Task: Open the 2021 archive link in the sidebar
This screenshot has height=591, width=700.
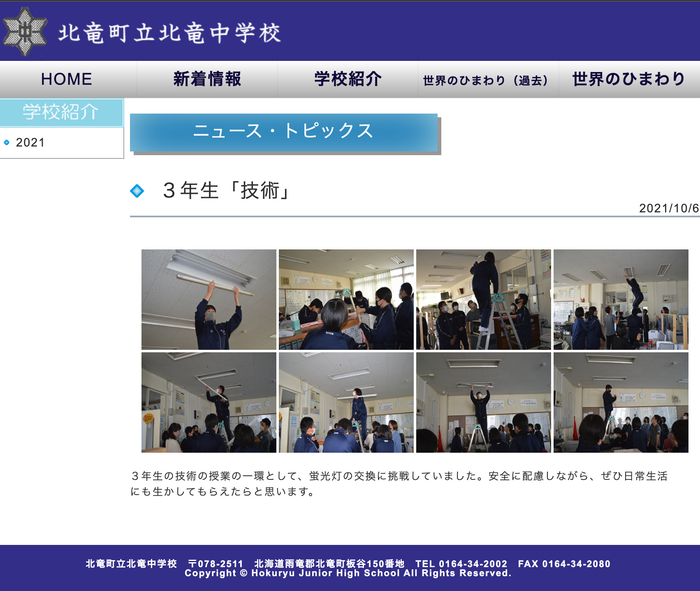Action: 30,143
